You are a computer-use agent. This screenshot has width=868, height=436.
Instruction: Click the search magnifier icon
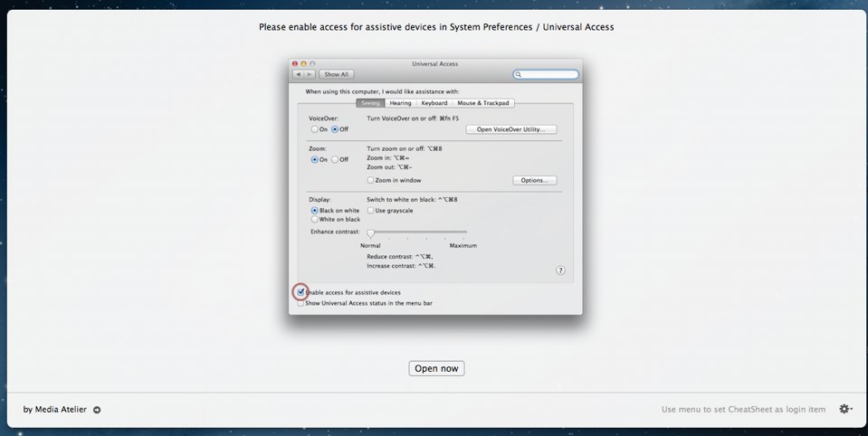(519, 74)
